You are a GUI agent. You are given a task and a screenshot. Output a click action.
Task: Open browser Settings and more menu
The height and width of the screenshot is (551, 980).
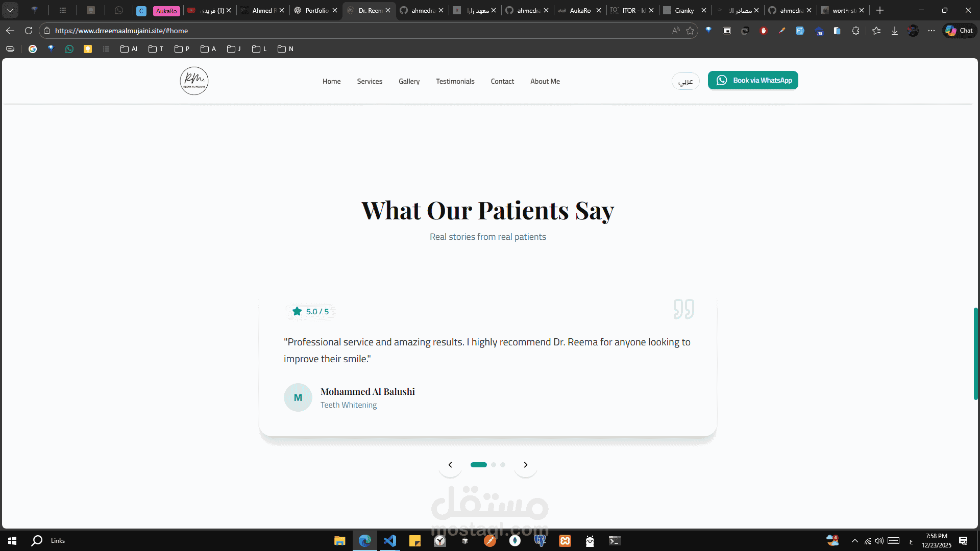click(932, 31)
